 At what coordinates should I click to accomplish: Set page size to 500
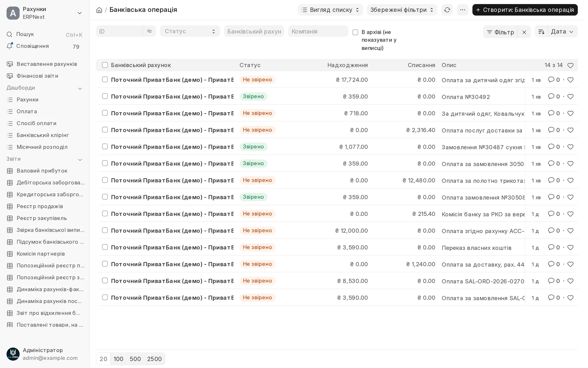point(135,359)
